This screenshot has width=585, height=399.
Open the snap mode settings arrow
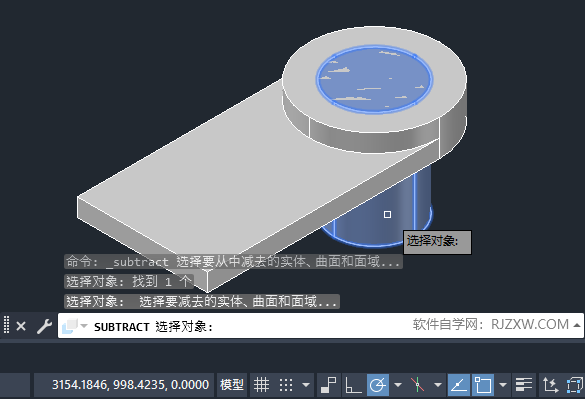(x=306, y=384)
